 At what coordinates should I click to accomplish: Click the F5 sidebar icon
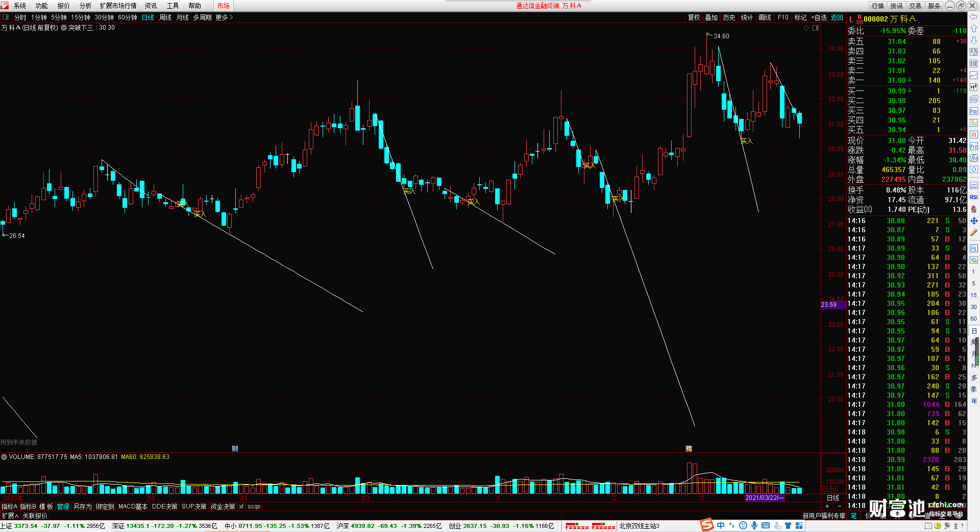(974, 249)
